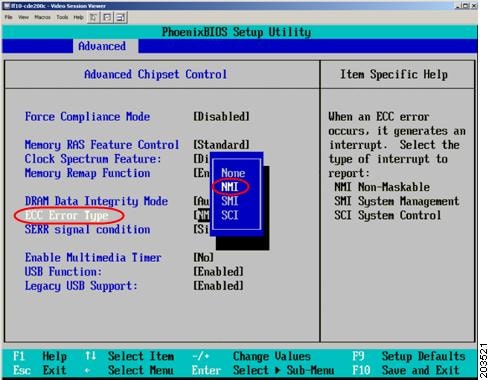This screenshot has height=380, width=490.
Task: Select DRAM Data Integrity Mode
Action: click(96, 201)
